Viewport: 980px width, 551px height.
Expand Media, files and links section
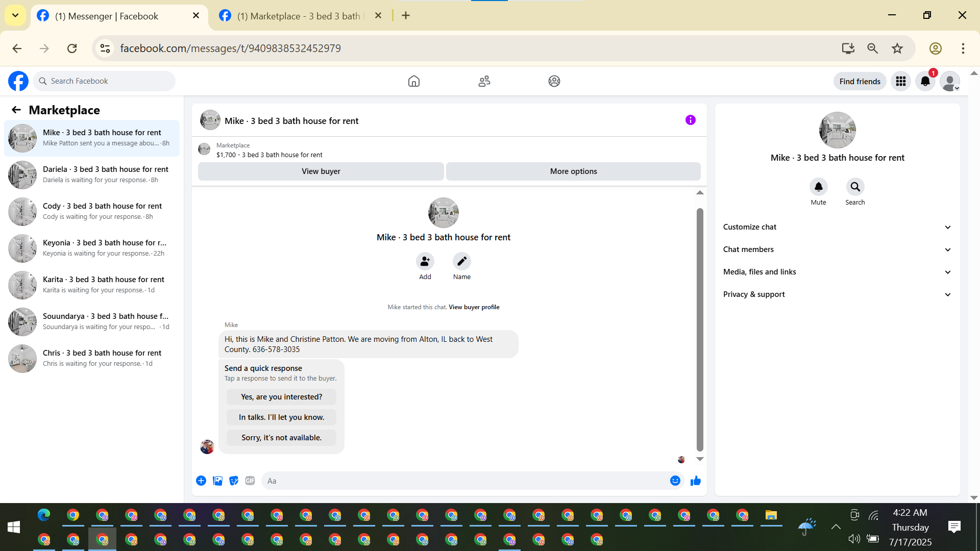[837, 272]
